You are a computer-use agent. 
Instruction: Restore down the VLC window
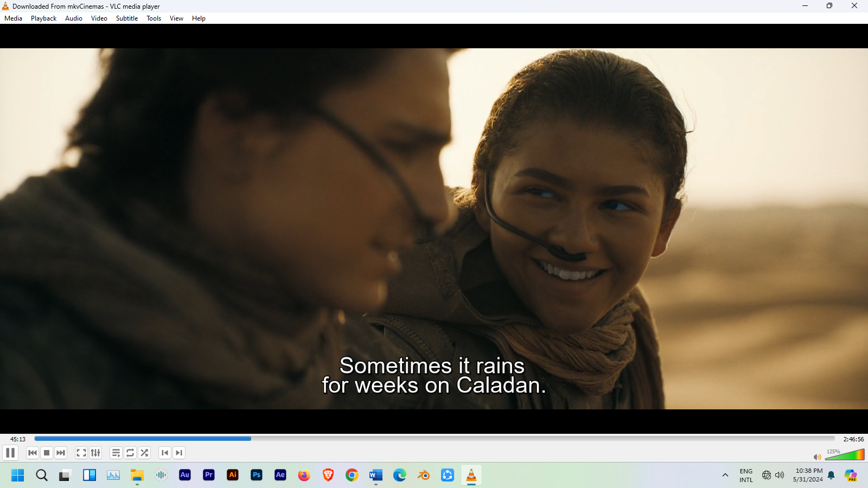point(829,6)
